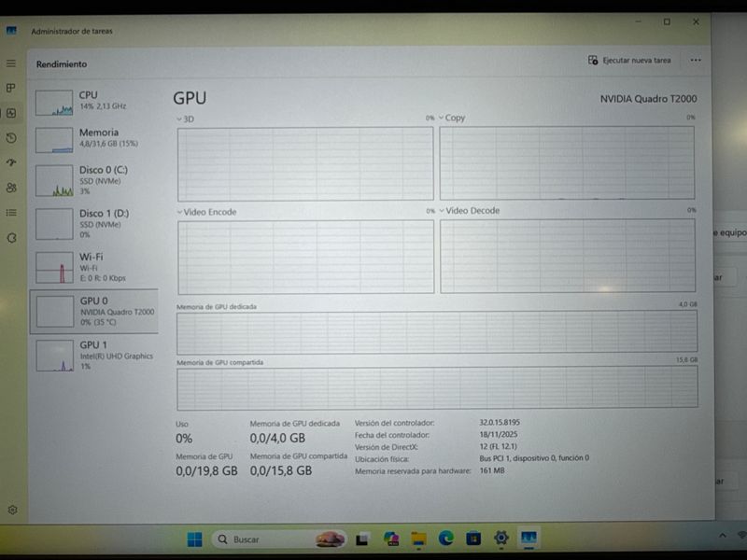Open the App history page icon
This screenshot has width=747, height=560.
tap(11, 138)
